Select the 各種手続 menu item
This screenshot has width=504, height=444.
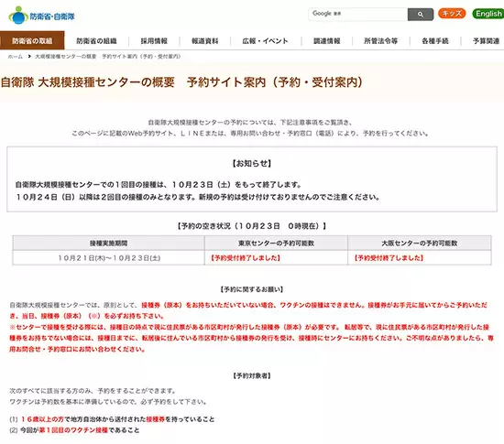point(435,41)
